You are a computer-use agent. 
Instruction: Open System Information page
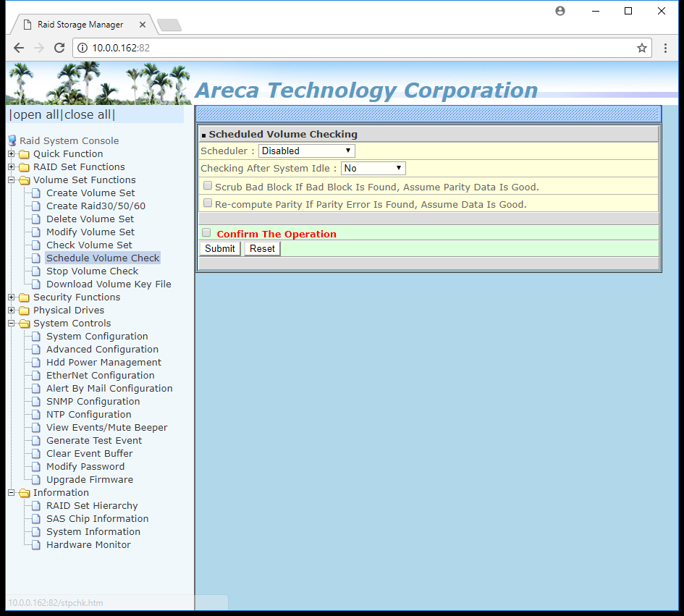[x=93, y=532]
